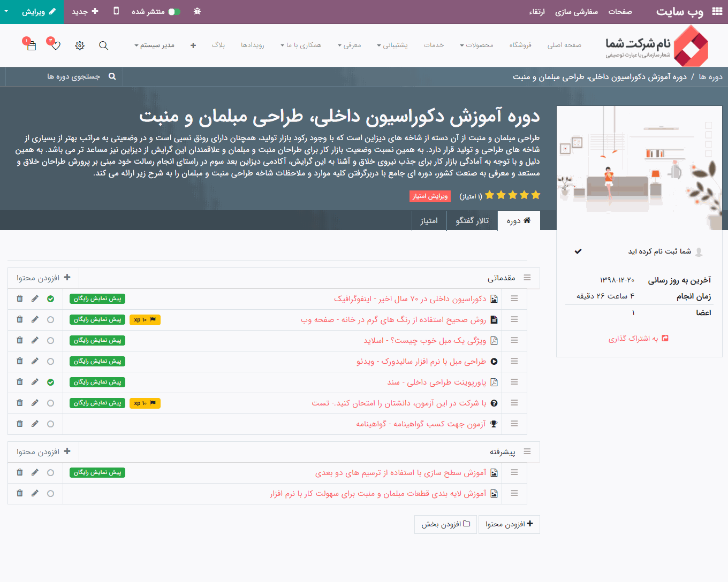The height and width of the screenshot is (582, 728).
Task: Delete the صفحه وب lesson trash icon
Action: click(x=20, y=319)
